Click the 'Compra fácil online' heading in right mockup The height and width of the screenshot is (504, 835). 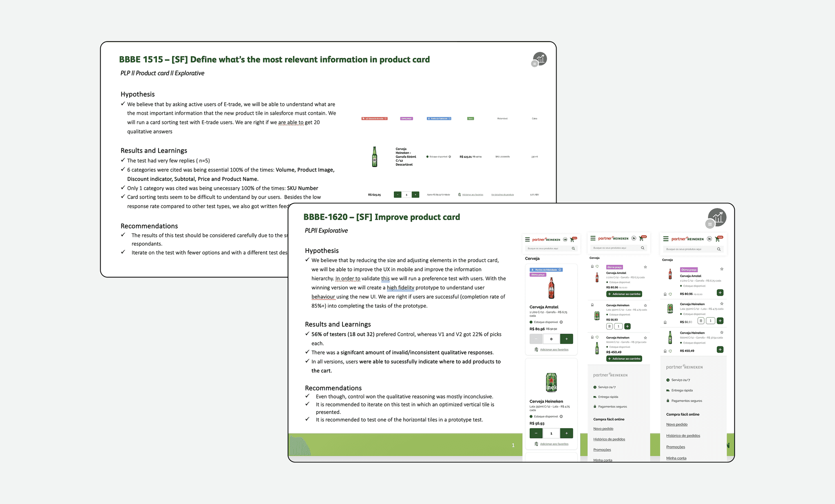coord(683,414)
